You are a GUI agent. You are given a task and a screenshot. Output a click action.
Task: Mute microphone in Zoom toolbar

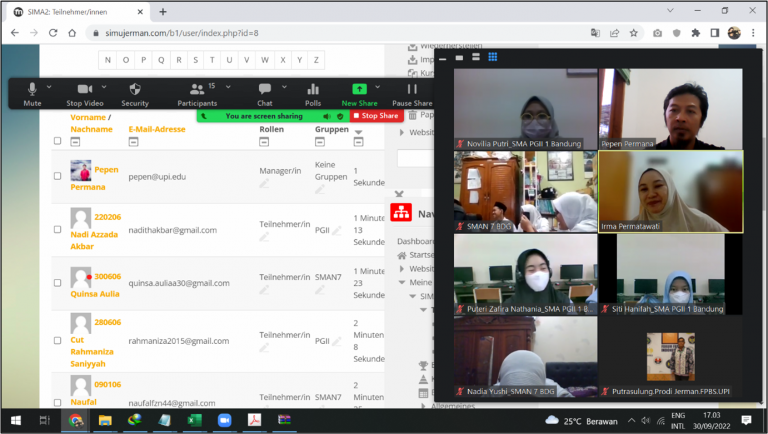32,94
